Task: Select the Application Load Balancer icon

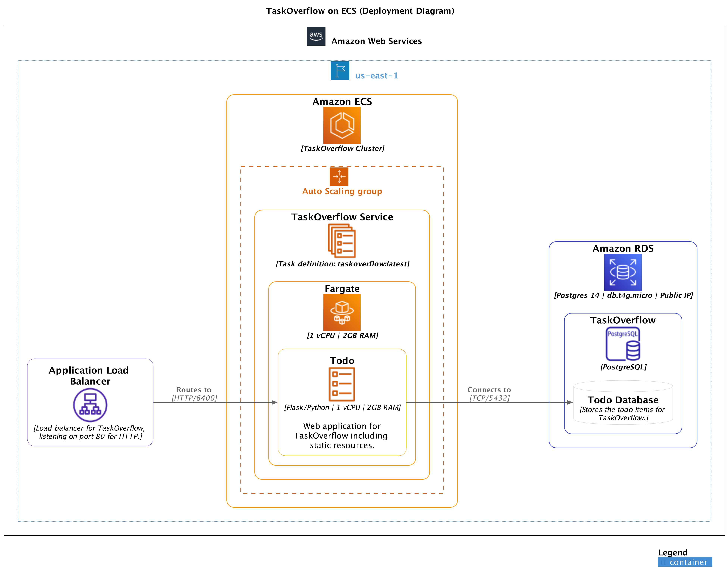Action: (x=90, y=405)
